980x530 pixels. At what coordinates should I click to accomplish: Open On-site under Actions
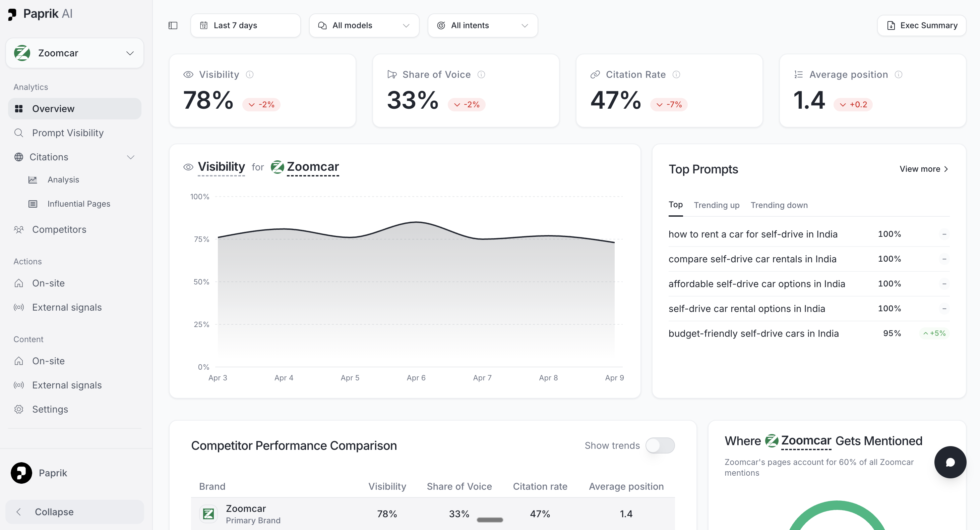click(48, 283)
